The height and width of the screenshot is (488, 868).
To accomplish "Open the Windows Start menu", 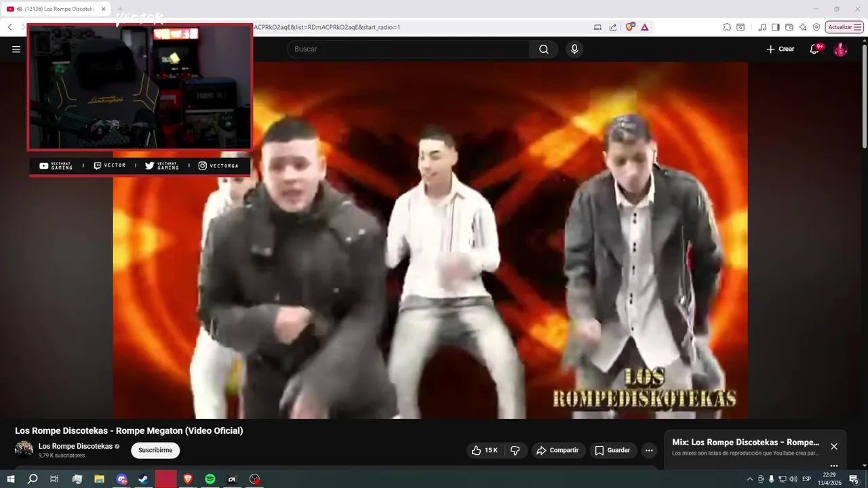I will (10, 479).
